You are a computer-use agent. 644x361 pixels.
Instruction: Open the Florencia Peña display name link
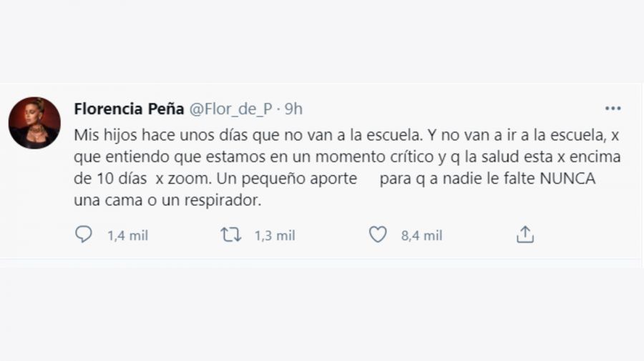click(x=128, y=109)
